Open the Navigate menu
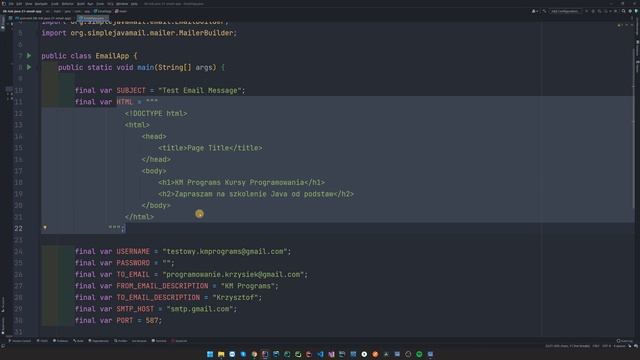This screenshot has width=640, height=360. point(41,4)
